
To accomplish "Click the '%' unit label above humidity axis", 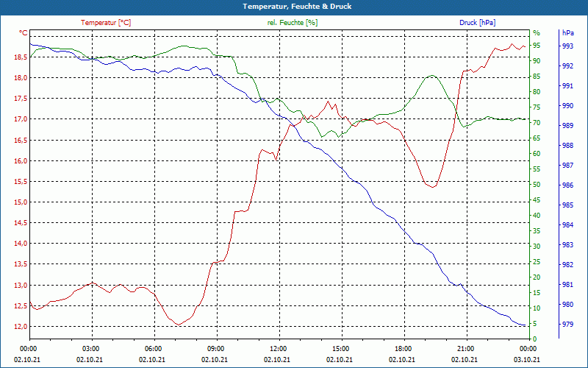I will (x=537, y=33).
